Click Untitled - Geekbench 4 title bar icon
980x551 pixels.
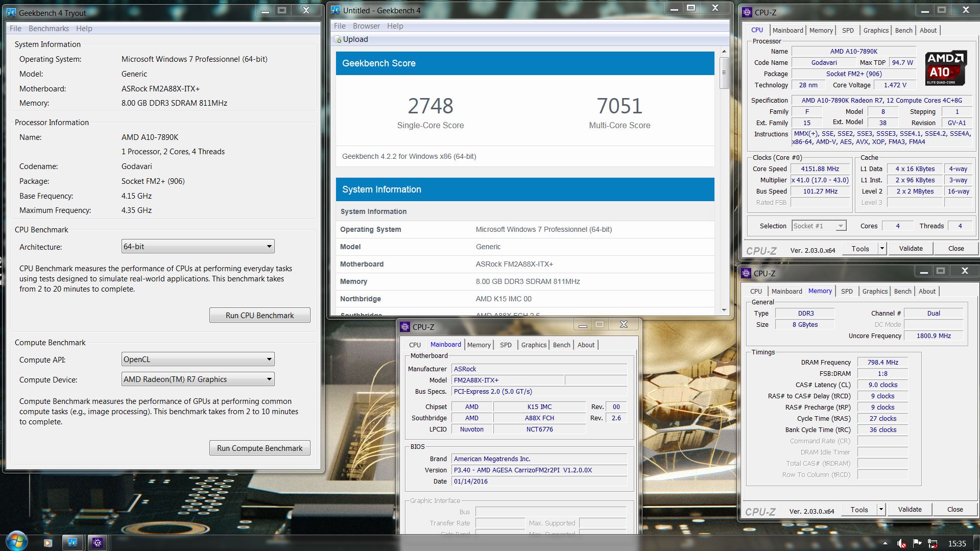point(335,10)
